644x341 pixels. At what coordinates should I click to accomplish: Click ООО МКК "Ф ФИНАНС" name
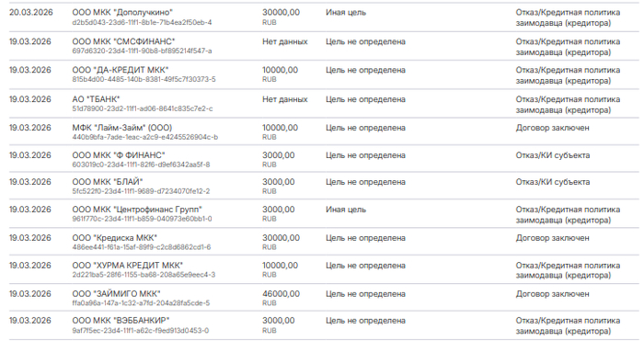click(x=119, y=155)
